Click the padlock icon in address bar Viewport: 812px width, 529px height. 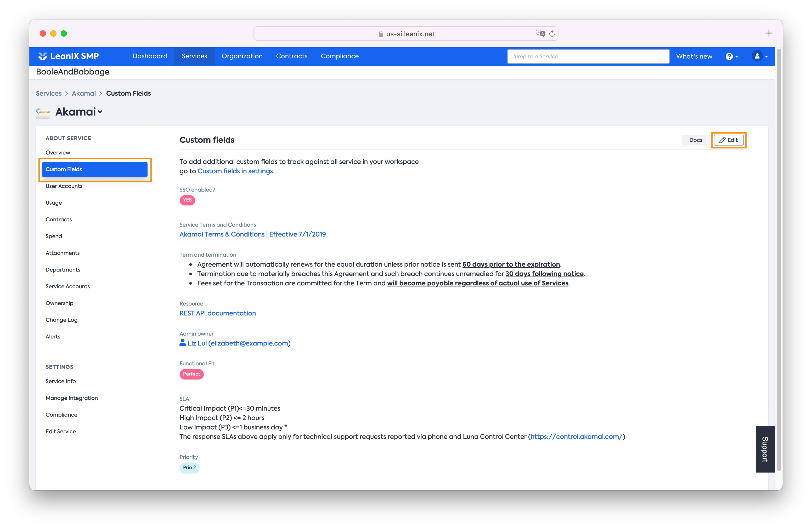381,34
